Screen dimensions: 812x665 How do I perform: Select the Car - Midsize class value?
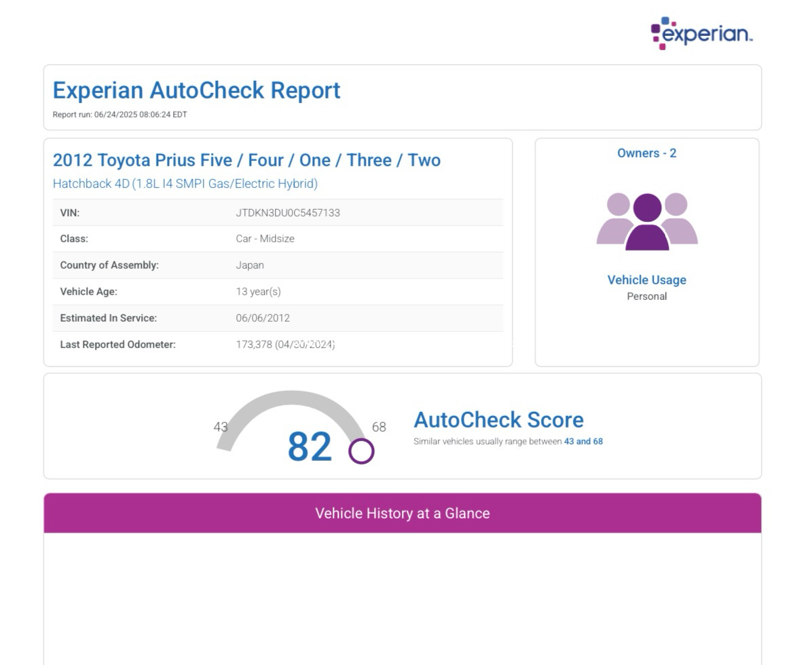265,239
